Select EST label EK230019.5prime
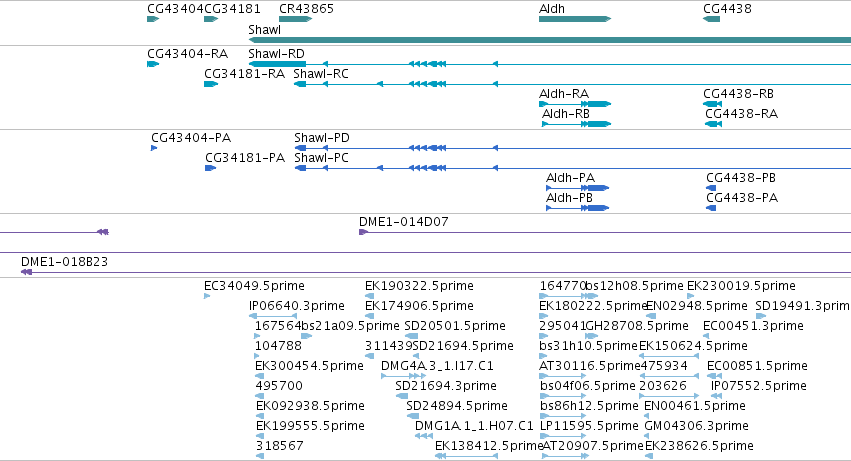The image size is (851, 461). 741,286
